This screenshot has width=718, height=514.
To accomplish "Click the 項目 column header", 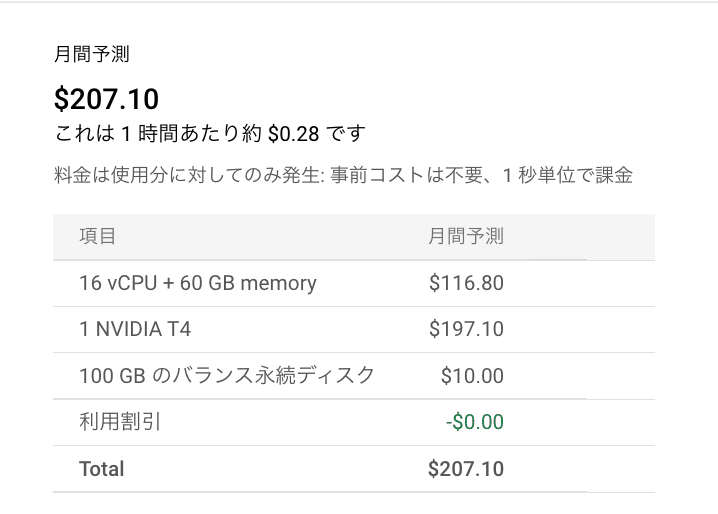I will (x=98, y=236).
